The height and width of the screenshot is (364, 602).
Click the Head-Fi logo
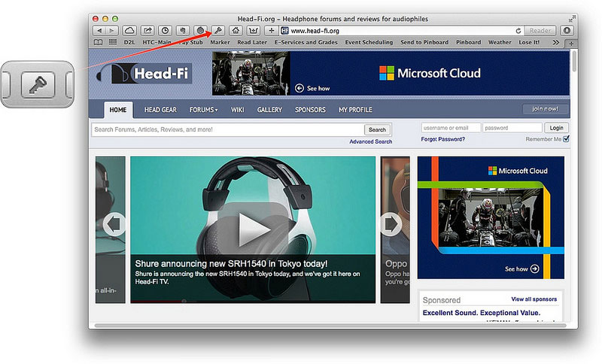point(144,73)
